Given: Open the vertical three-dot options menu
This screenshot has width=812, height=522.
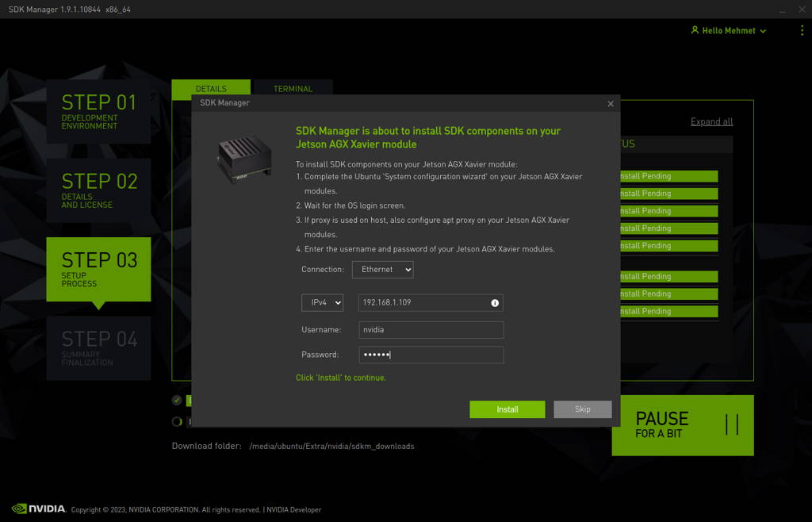Looking at the screenshot, I should click(802, 31).
